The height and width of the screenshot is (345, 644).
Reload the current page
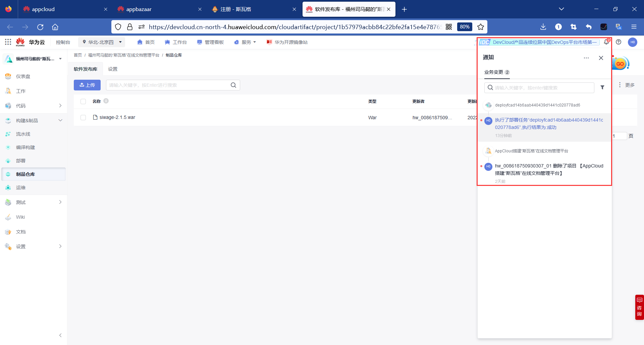[x=40, y=27]
